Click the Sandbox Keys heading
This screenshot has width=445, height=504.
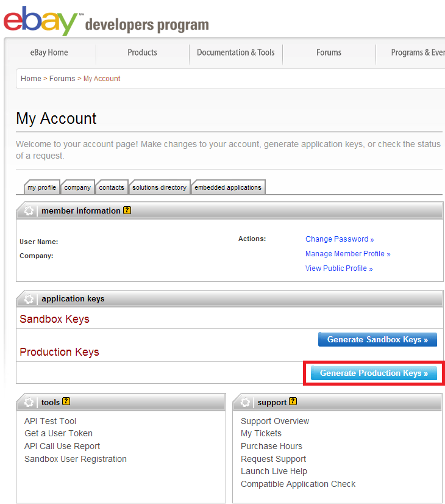pyautogui.click(x=55, y=319)
